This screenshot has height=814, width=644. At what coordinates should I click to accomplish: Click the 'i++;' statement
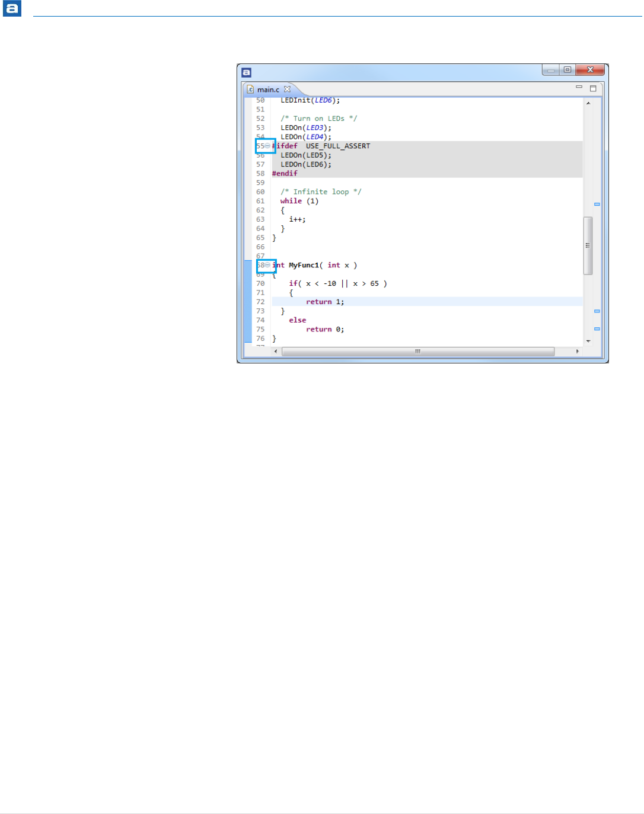coord(298,219)
